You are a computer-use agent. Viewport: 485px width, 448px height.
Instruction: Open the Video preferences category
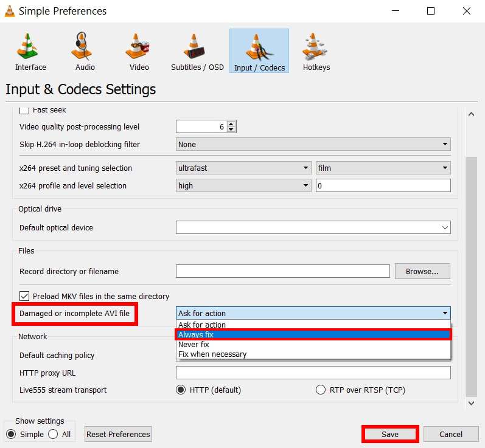(x=139, y=51)
